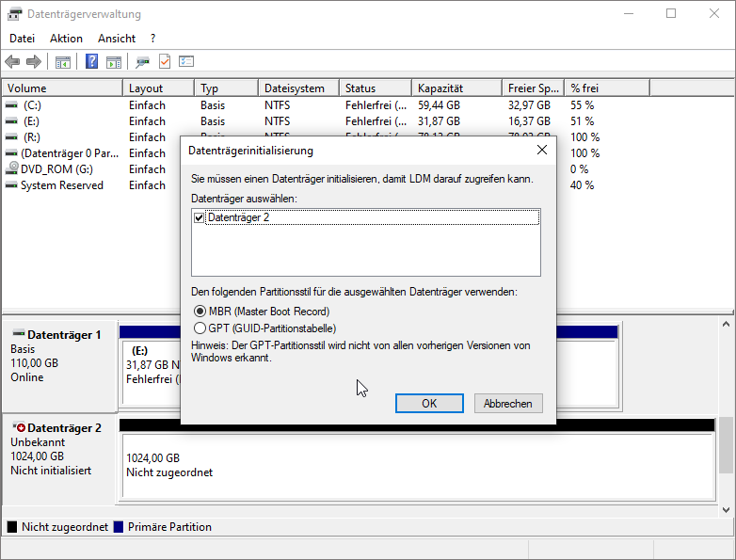
Task: Click the show/hide action pane icon
Action: click(x=114, y=62)
